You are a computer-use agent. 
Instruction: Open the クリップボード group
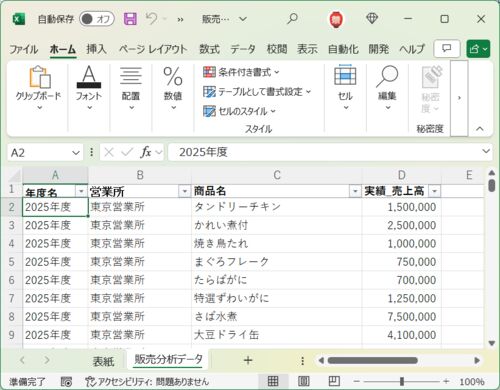click(x=39, y=88)
